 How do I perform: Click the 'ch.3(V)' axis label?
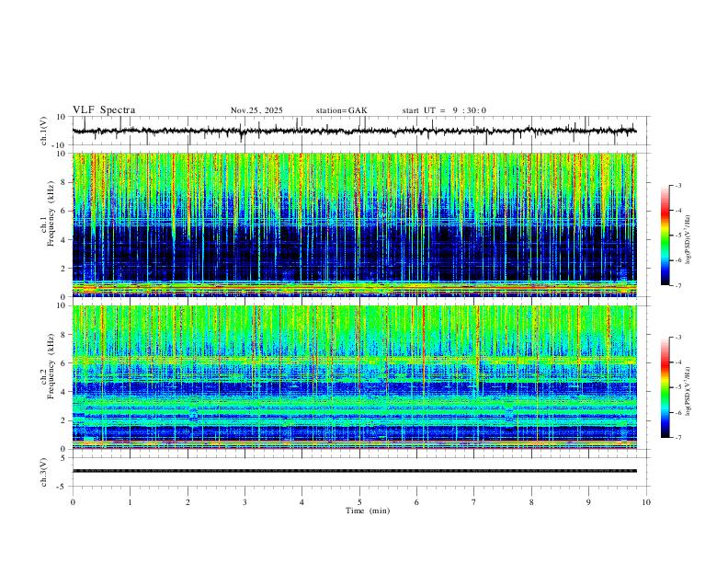(x=44, y=472)
